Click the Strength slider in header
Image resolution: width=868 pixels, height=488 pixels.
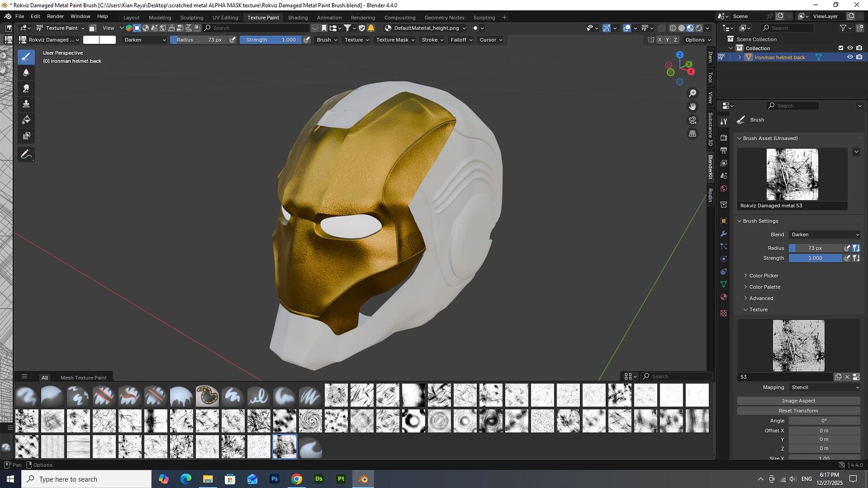pos(270,40)
